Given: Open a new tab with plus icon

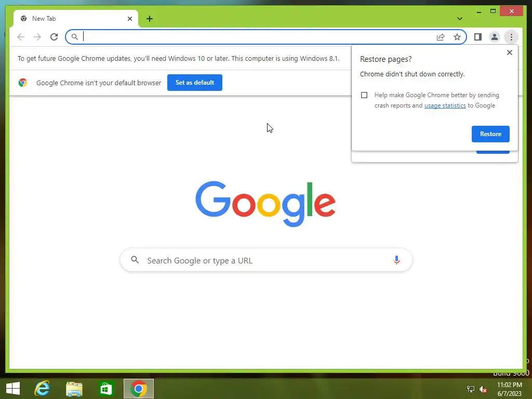Looking at the screenshot, I should [x=150, y=19].
